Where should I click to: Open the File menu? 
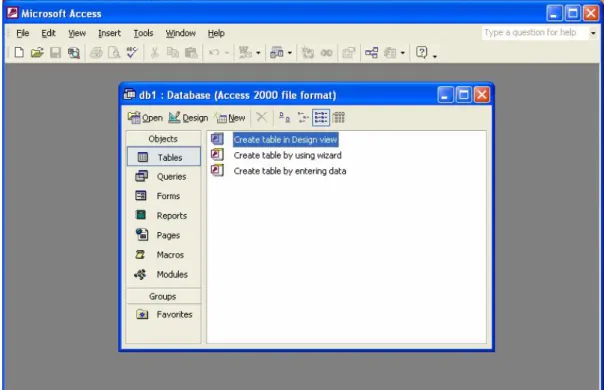coord(22,33)
